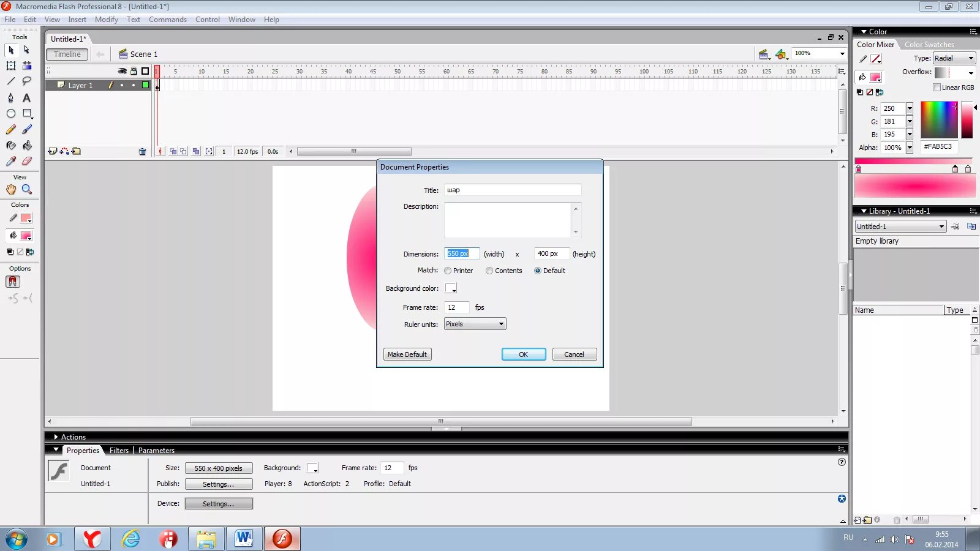
Task: Select the Line tool
Action: [11, 81]
